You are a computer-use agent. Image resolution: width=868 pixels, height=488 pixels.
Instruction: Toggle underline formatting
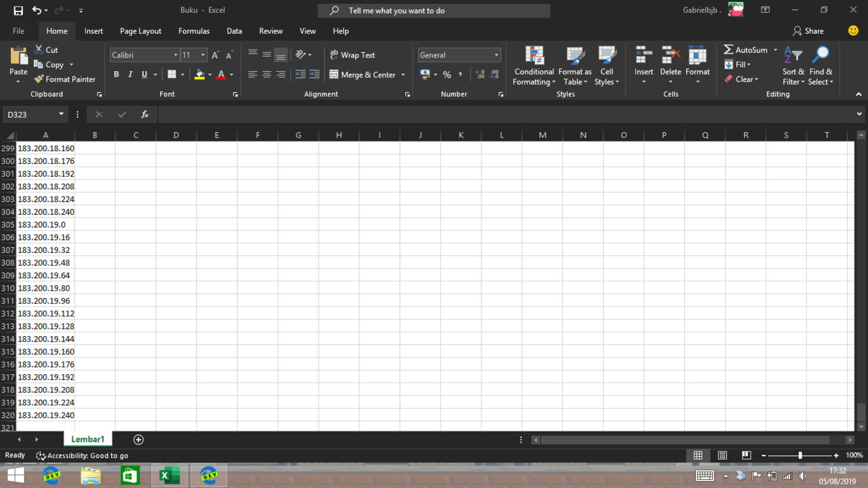pyautogui.click(x=143, y=75)
